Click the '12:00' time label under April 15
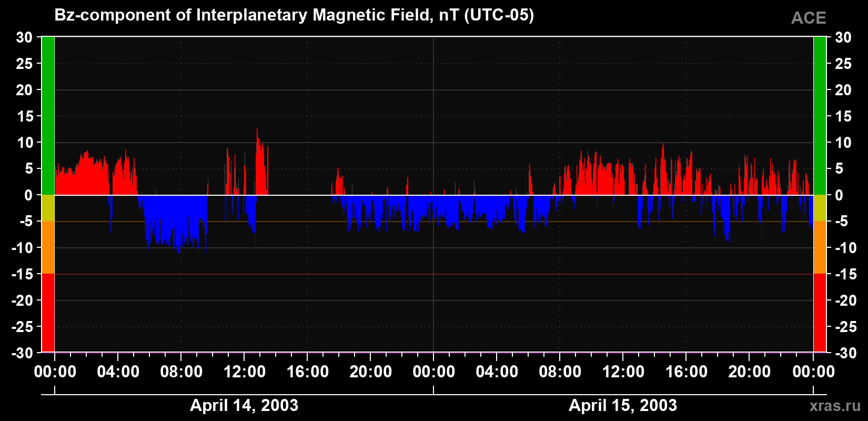 tap(623, 372)
